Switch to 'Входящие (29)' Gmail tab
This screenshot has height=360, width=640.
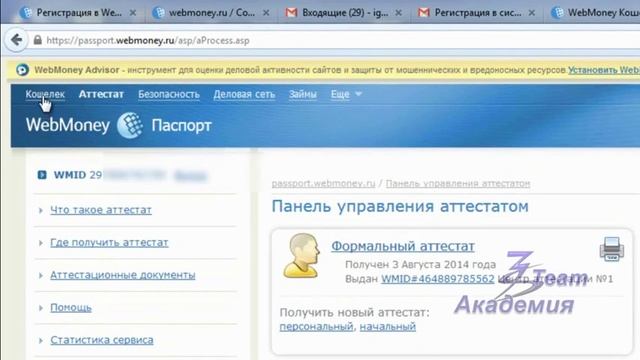tap(344, 13)
